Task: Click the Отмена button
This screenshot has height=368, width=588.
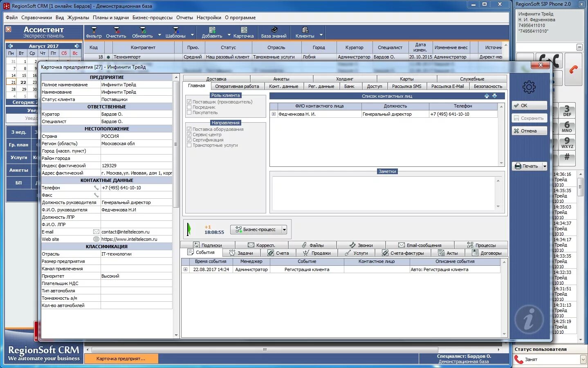Action: point(530,131)
